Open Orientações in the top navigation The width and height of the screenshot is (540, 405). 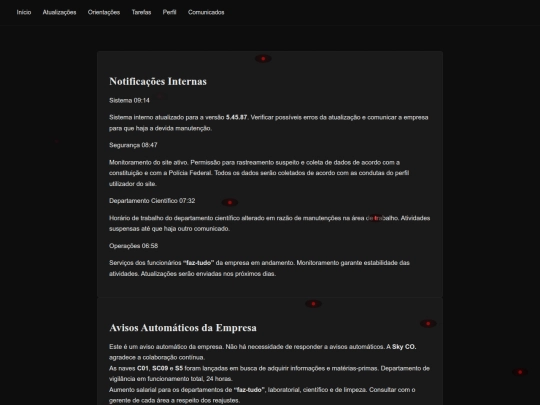(104, 12)
